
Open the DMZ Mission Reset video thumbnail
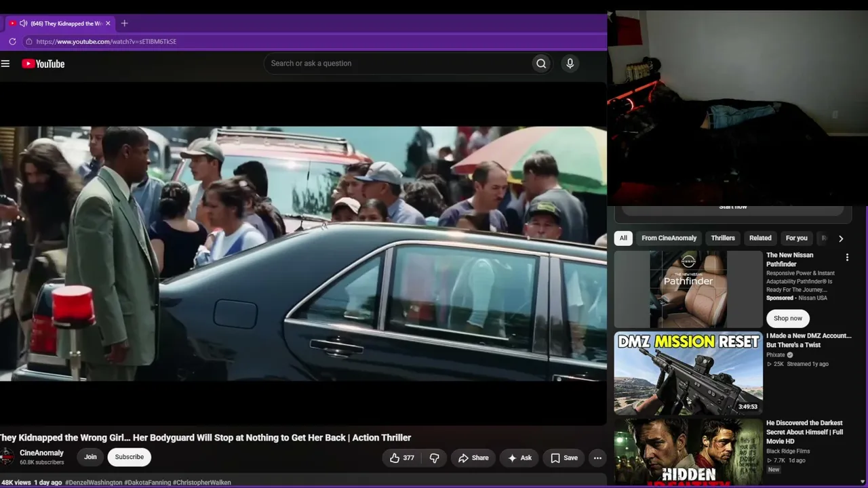pos(688,373)
